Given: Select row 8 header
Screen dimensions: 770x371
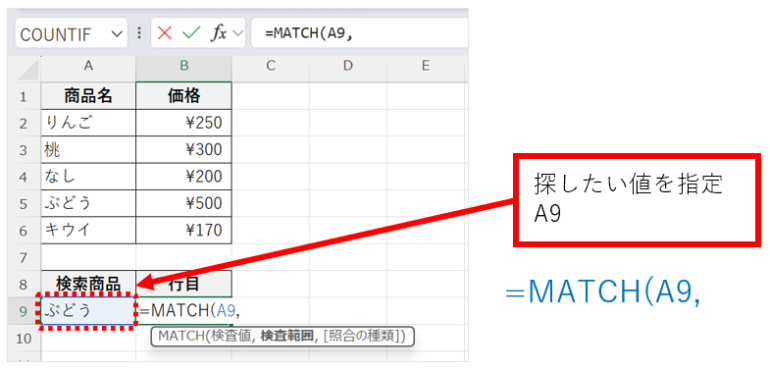Looking at the screenshot, I should click(x=24, y=284).
